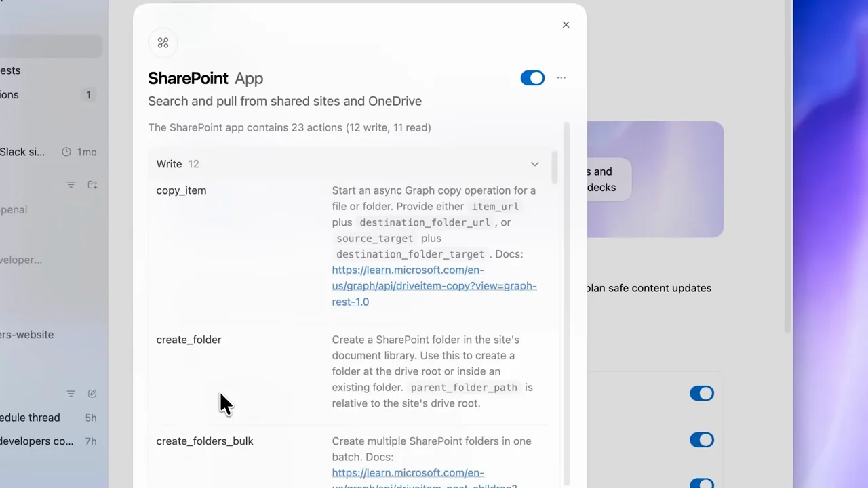This screenshot has height=488, width=868.
Task: Collapse the Write actions section
Action: pos(535,164)
